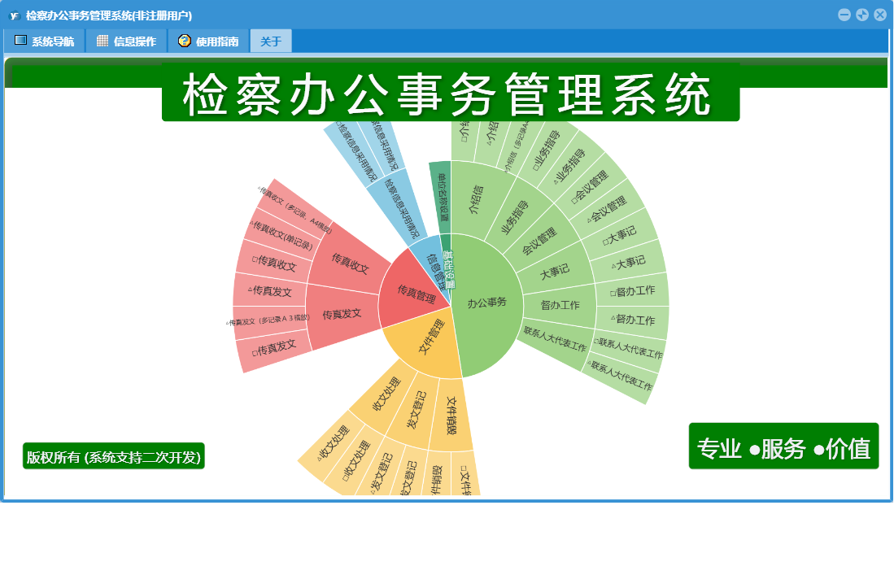Click the question-mark help icon on 使用指南

tap(184, 41)
